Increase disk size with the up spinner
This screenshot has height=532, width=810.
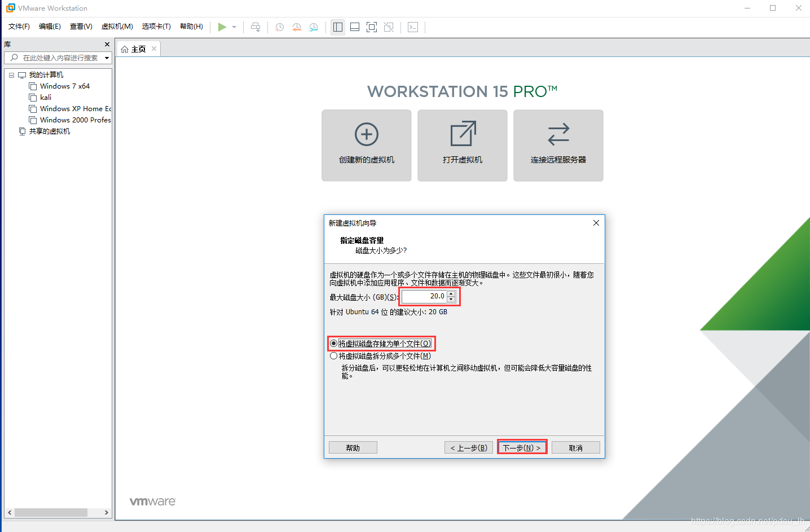(x=451, y=293)
